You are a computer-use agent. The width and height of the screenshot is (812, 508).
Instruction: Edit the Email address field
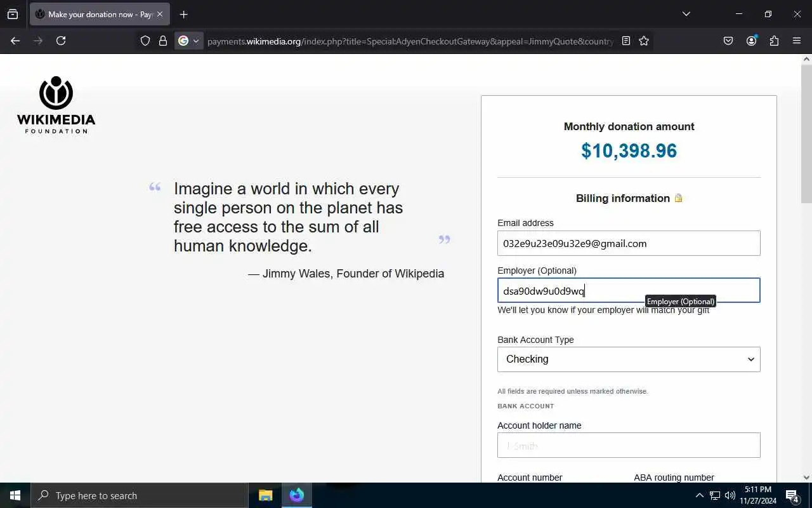(629, 243)
